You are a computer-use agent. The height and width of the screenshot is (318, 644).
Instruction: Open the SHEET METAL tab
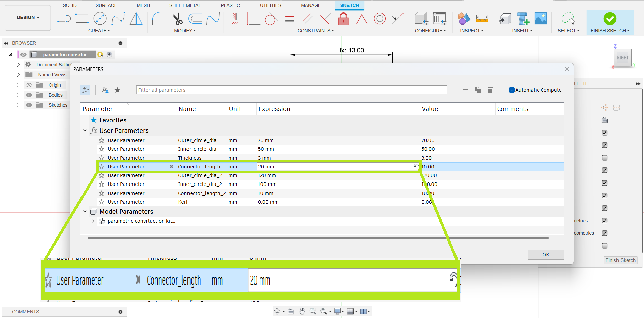(185, 5)
